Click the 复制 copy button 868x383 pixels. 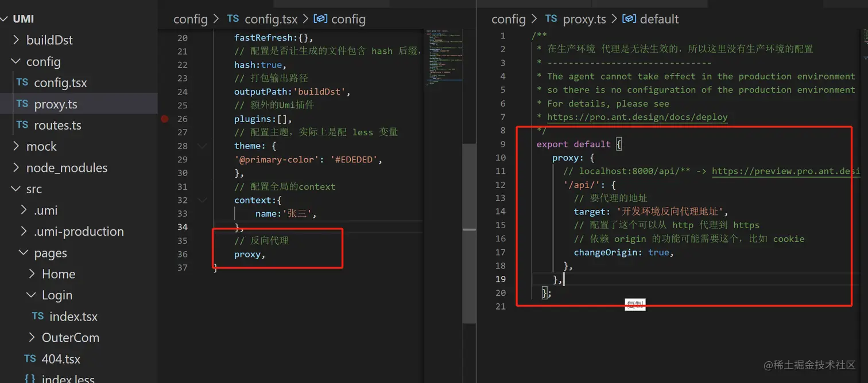click(x=635, y=304)
